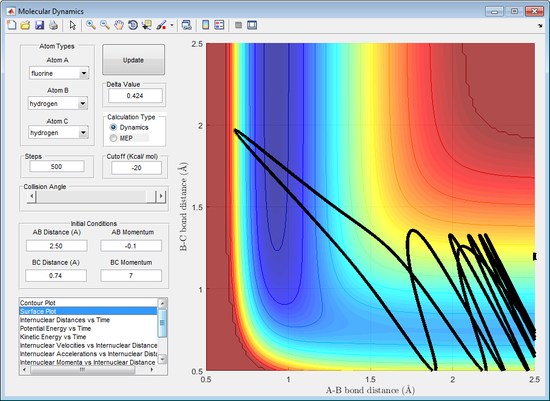
Task: Click the Print figure icon
Action: tap(53, 25)
